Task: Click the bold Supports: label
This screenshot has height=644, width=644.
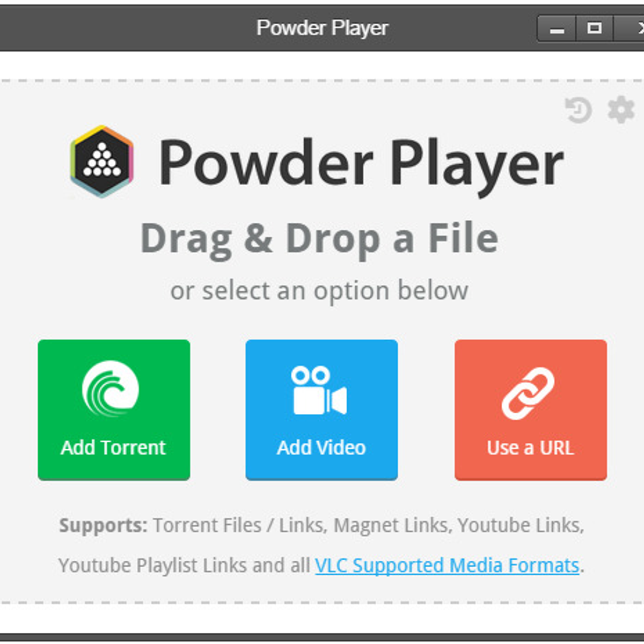Action: click(x=103, y=525)
